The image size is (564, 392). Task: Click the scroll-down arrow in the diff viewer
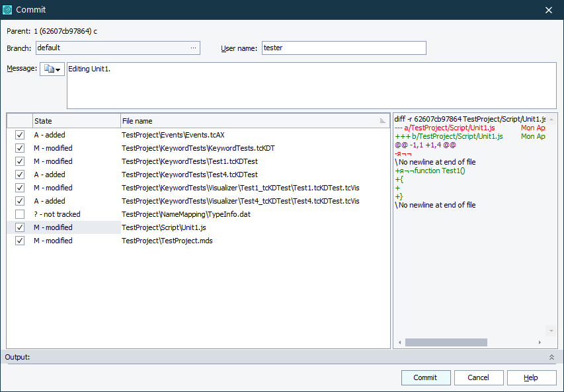(x=551, y=330)
